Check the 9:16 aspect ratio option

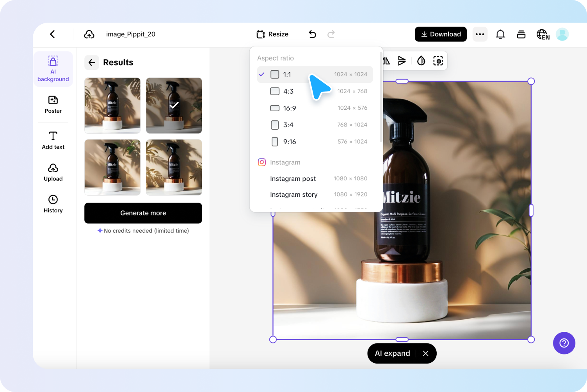point(275,141)
